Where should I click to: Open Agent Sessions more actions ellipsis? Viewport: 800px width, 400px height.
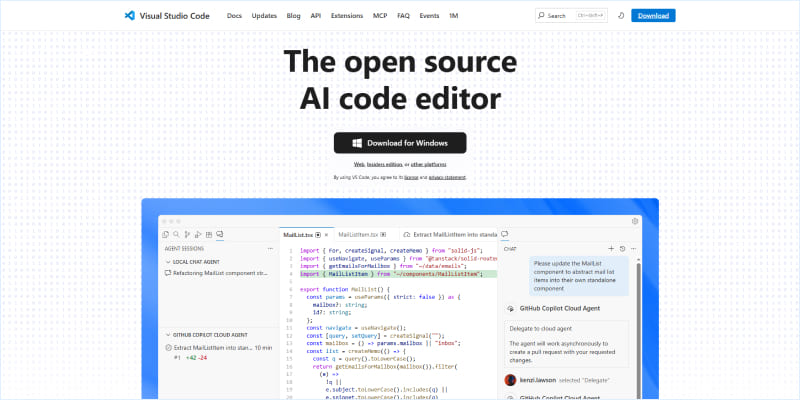[270, 248]
